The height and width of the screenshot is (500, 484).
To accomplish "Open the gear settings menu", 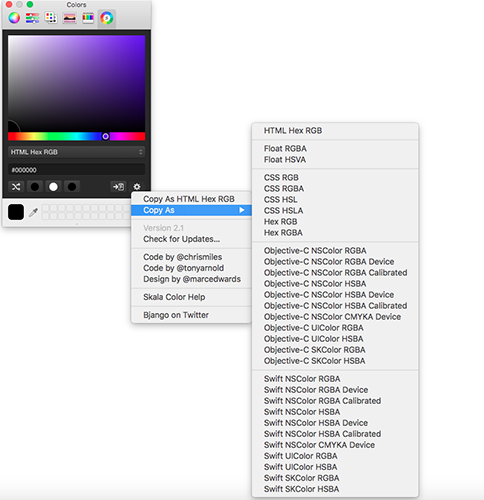I will point(137,187).
